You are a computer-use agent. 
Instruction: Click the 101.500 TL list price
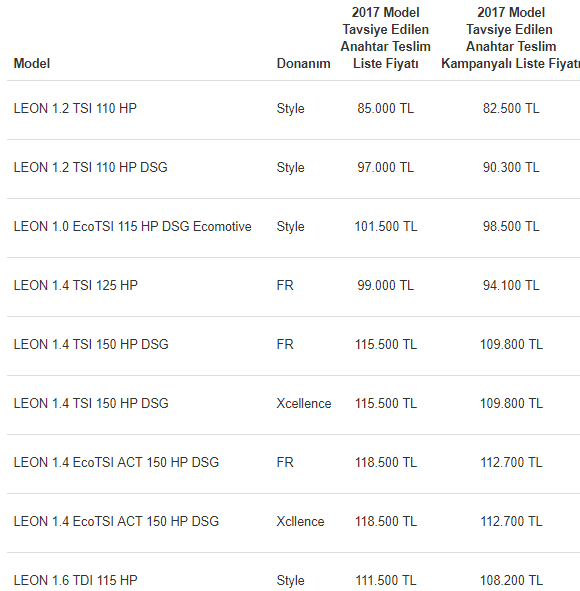[x=386, y=227]
